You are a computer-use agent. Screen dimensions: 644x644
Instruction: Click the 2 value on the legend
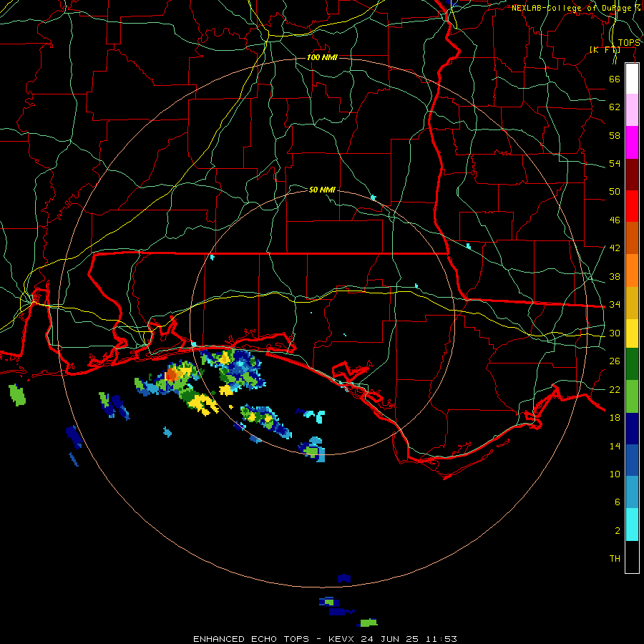618,531
